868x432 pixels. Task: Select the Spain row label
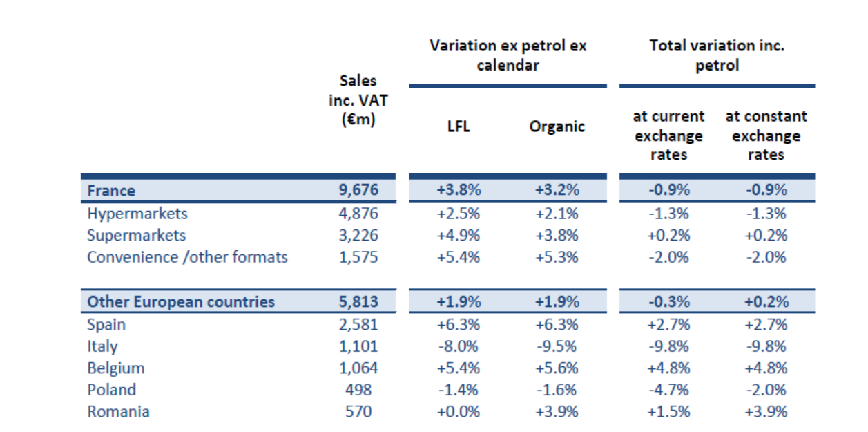106,324
